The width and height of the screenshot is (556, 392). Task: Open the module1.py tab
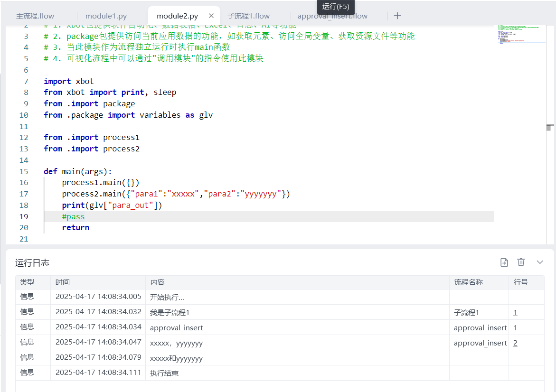[106, 16]
